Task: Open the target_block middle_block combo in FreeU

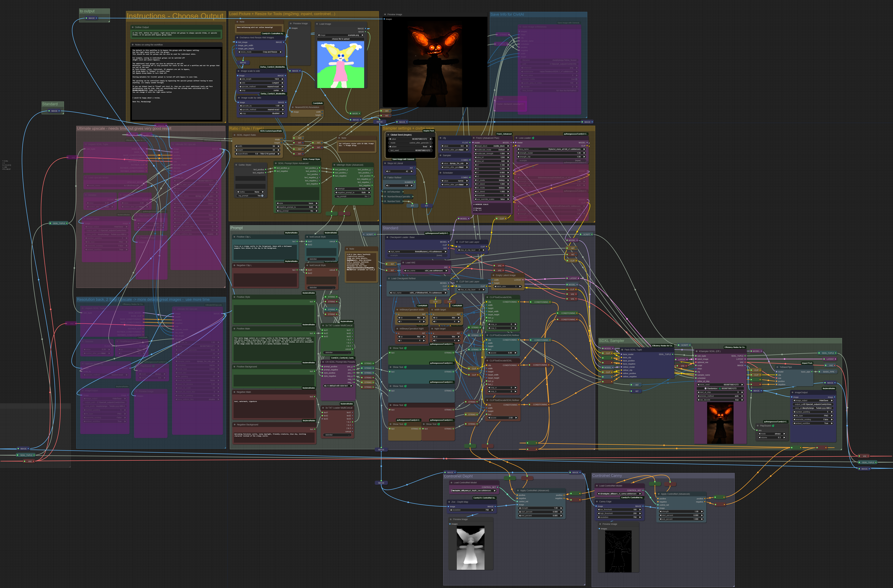Action: pos(492,146)
